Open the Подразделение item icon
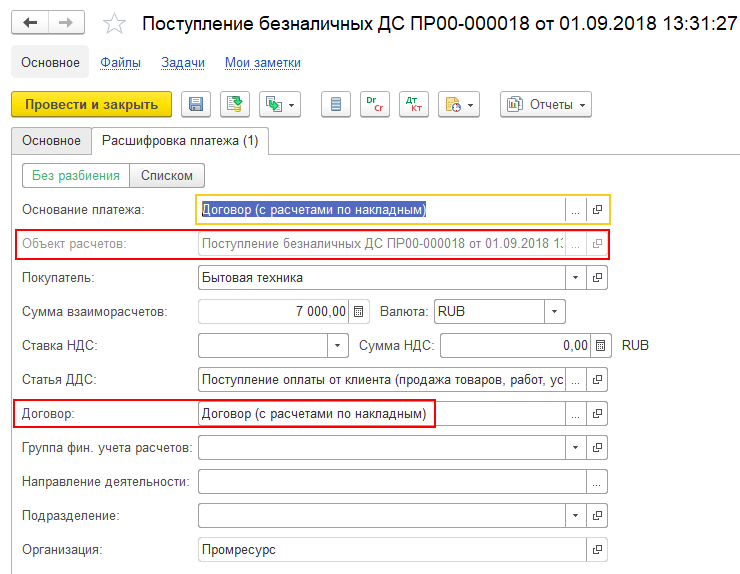The width and height of the screenshot is (740, 574). pos(597,515)
